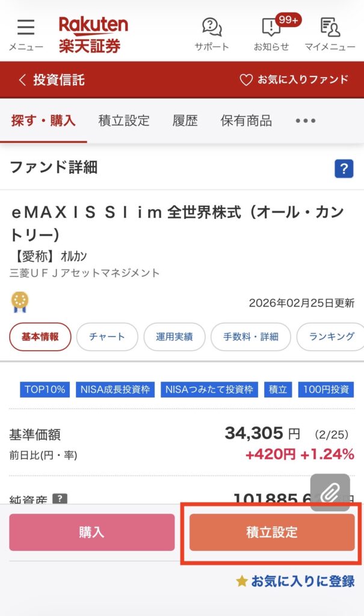The width and height of the screenshot is (364, 616).
Task: Open お気に入りファンド favorites list
Action: pos(294,80)
